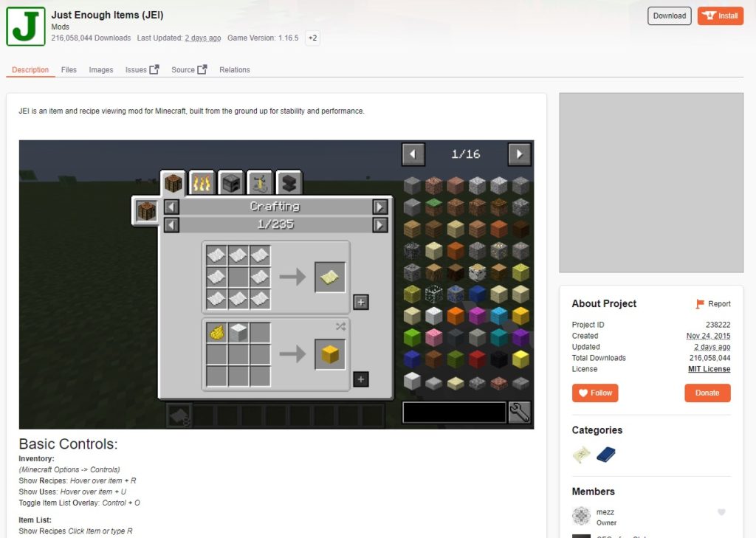Screen dimensions: 756x538
Task: Click the green J mod logo
Action: tap(26, 27)
